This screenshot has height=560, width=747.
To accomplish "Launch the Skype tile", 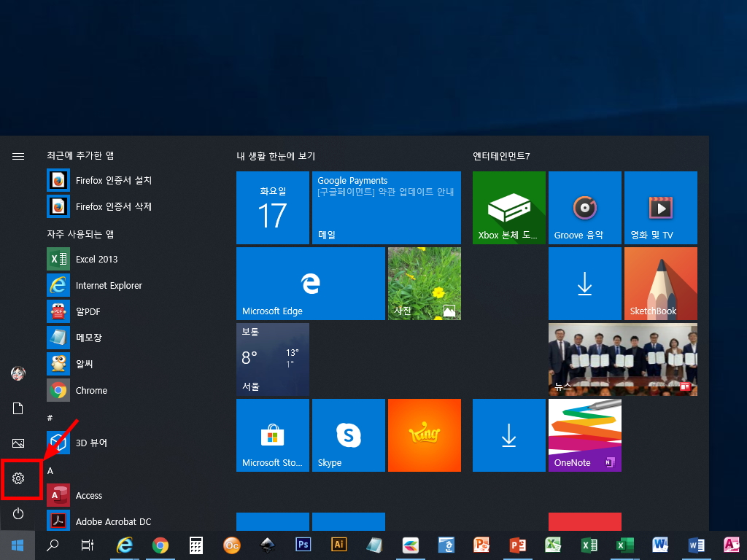I will (x=348, y=435).
